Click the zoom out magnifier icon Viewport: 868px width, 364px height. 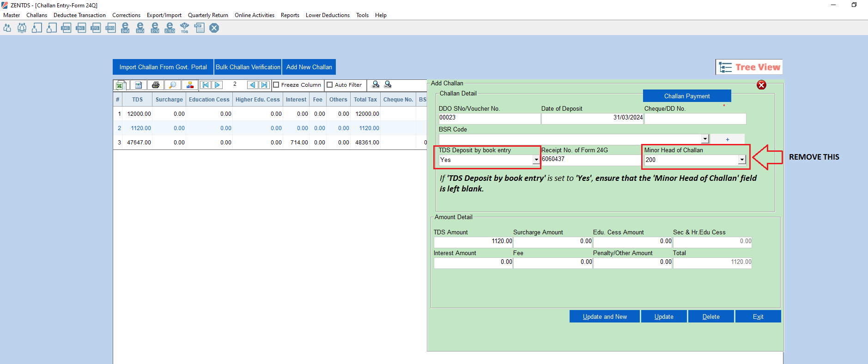coord(388,84)
